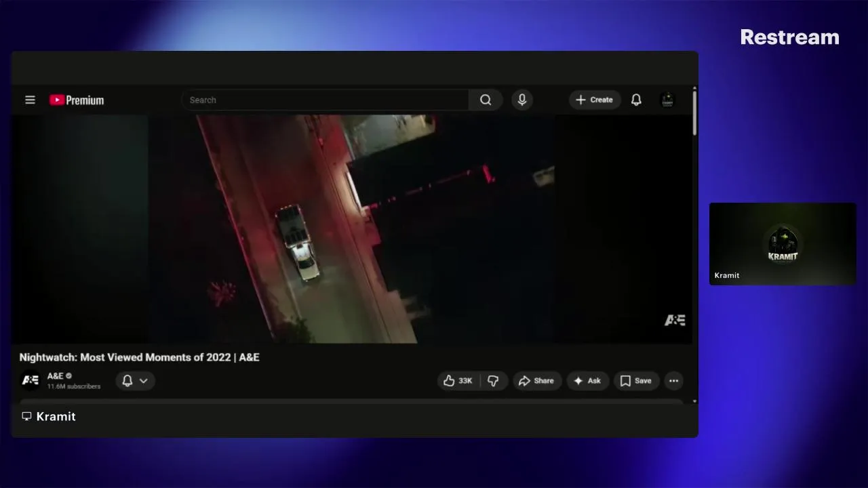Dislike the video with thumbs-down
Viewport: 868px width, 488px height.
pyautogui.click(x=494, y=381)
